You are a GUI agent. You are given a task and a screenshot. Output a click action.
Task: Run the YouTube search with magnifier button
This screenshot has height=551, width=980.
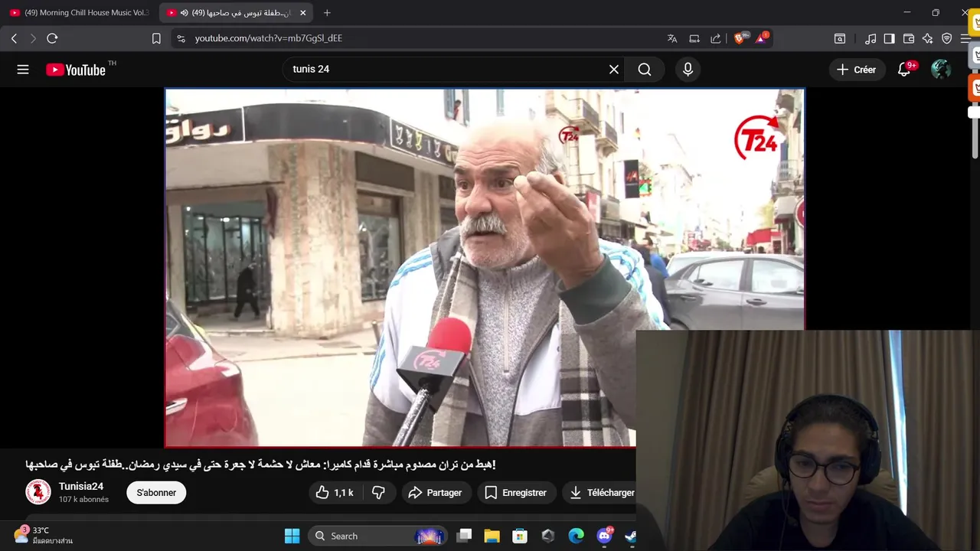(x=645, y=70)
